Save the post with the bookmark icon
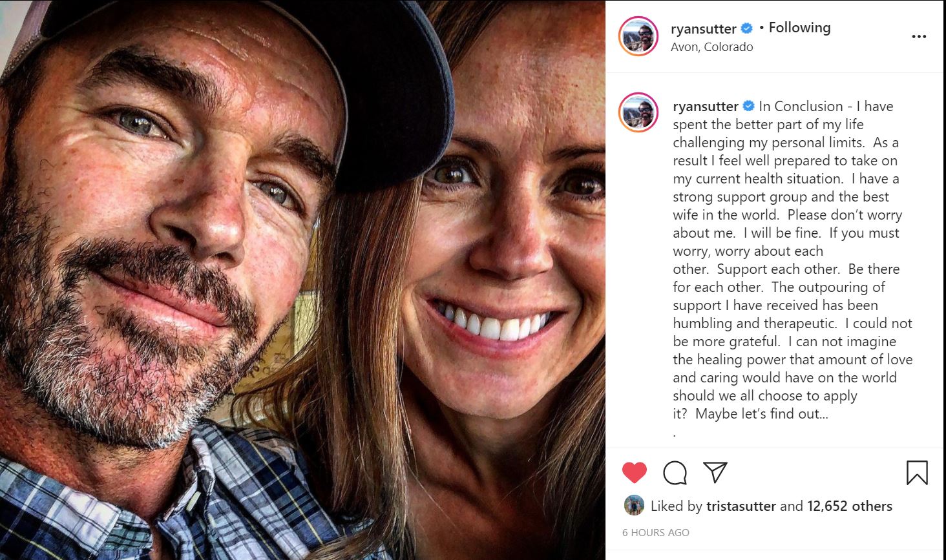 pos(917,473)
